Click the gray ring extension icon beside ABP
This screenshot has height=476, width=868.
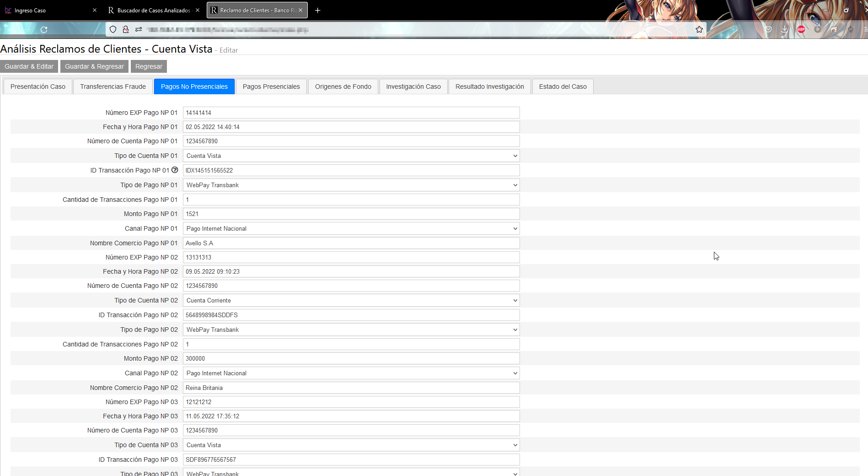pyautogui.click(x=818, y=30)
